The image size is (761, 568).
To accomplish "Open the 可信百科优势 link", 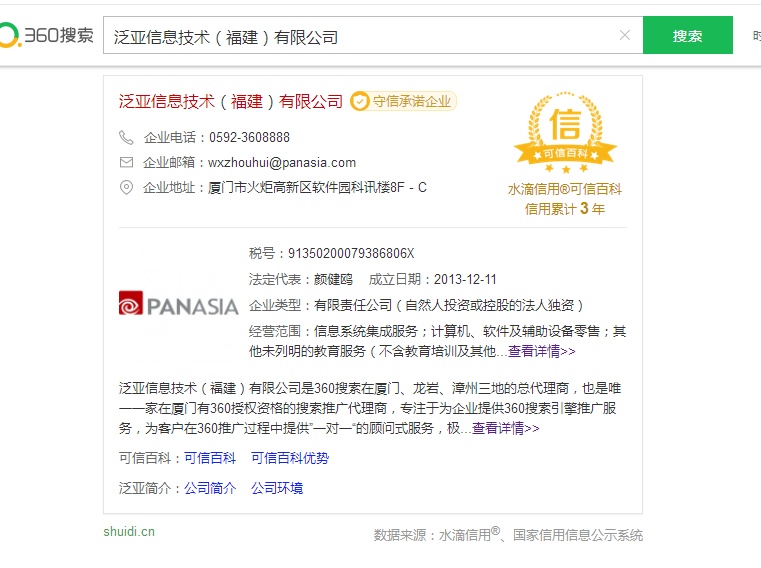I will 290,458.
